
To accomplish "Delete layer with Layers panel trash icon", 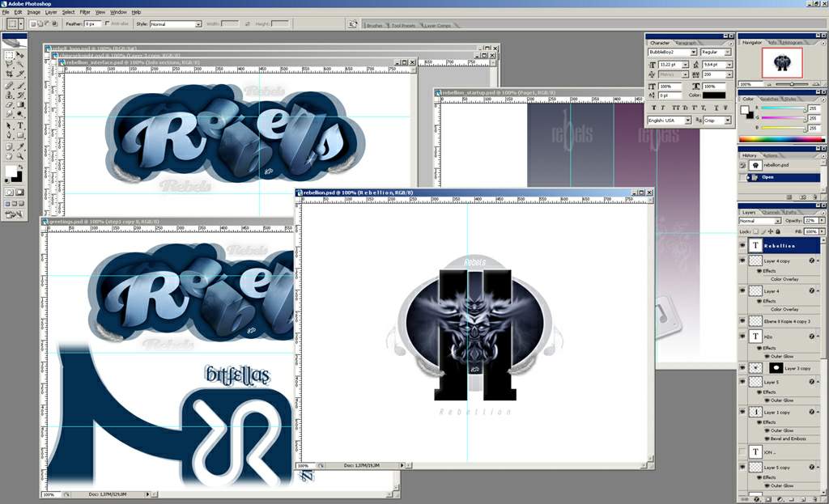I will (816, 499).
